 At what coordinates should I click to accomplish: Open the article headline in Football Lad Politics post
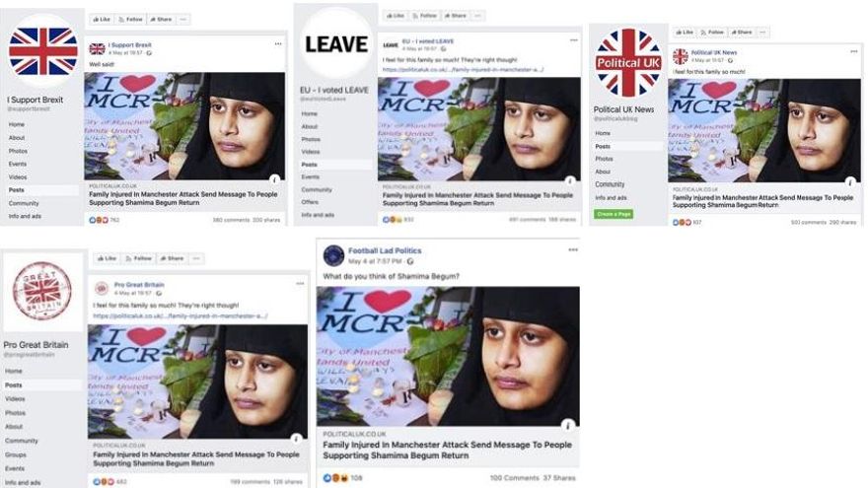(447, 450)
